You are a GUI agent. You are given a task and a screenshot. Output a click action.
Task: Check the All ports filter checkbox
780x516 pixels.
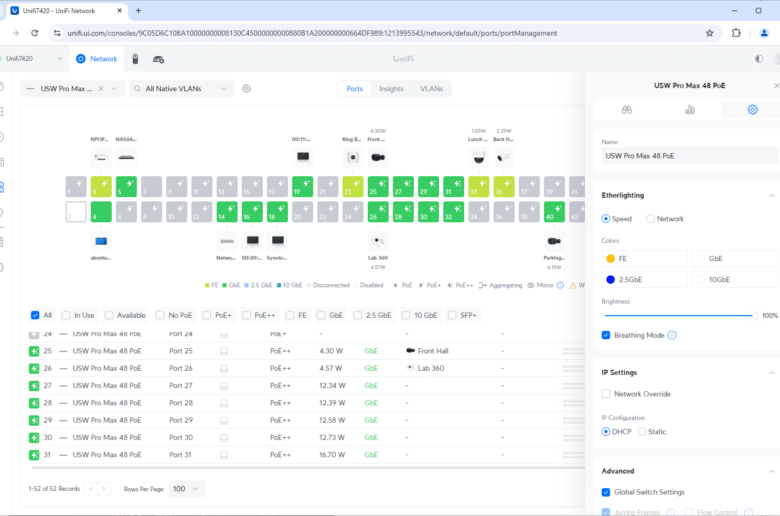click(35, 315)
